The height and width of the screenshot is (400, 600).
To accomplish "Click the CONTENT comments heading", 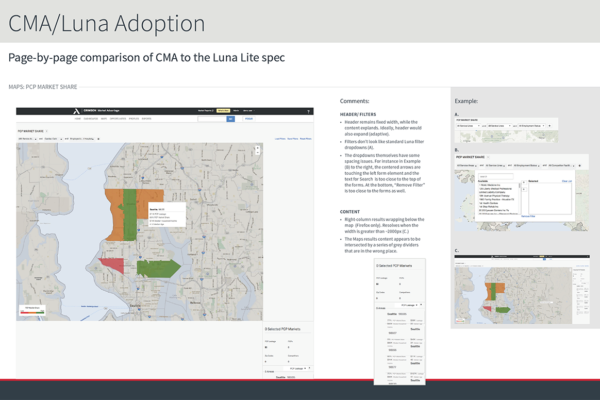I will (x=350, y=212).
